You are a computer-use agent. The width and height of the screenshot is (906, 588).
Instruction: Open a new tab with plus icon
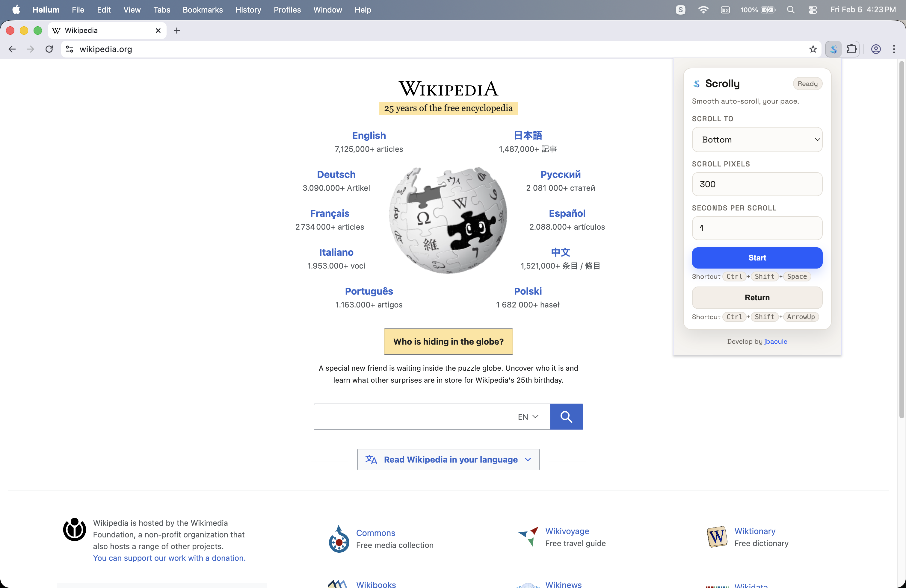177,31
